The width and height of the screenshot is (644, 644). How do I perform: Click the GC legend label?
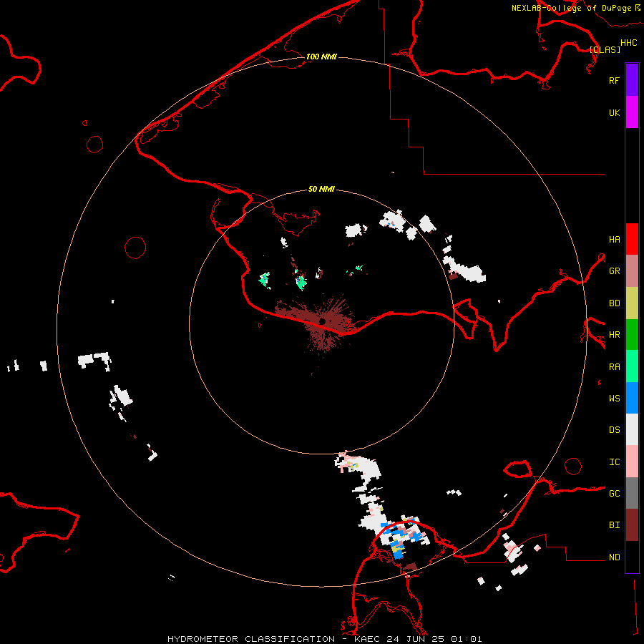tap(614, 493)
